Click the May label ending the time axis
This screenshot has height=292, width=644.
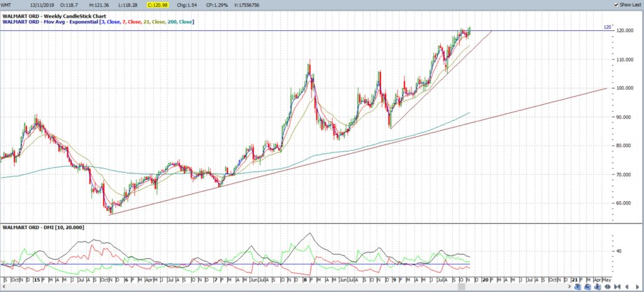click(606, 279)
